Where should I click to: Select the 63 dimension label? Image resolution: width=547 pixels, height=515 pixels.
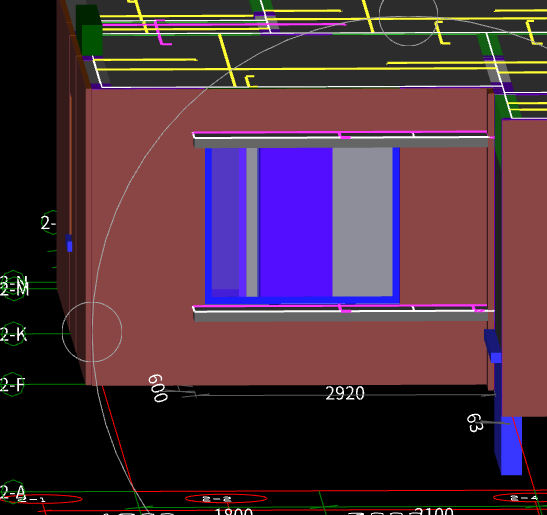475,423
